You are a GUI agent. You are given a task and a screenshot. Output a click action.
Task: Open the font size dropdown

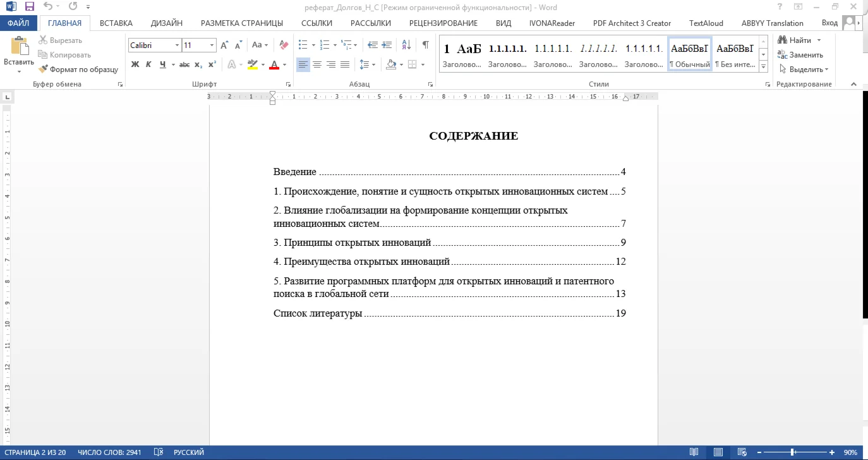point(211,45)
